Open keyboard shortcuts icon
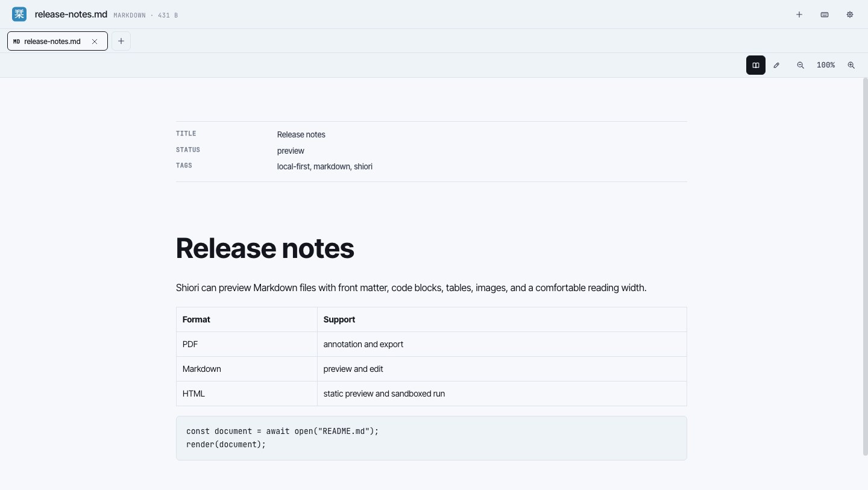The height and width of the screenshot is (490, 868). (x=825, y=14)
